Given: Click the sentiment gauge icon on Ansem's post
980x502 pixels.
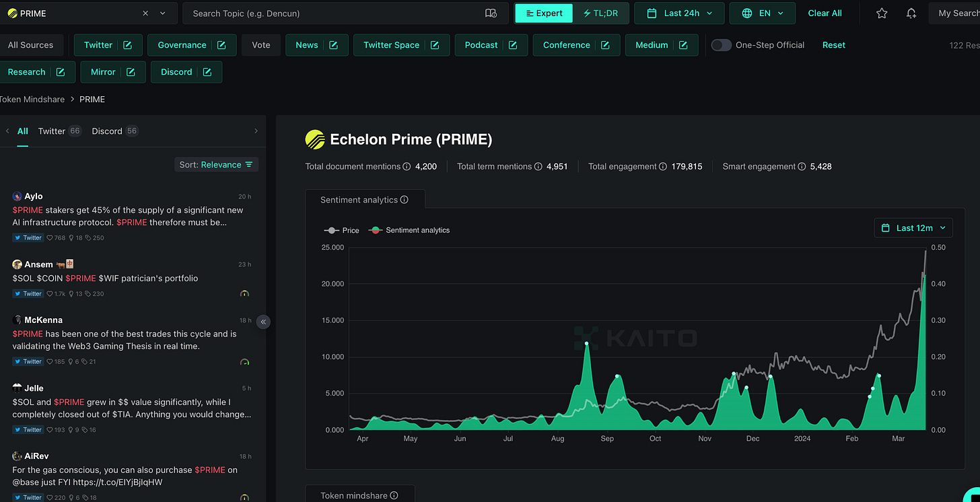Looking at the screenshot, I should click(x=245, y=293).
